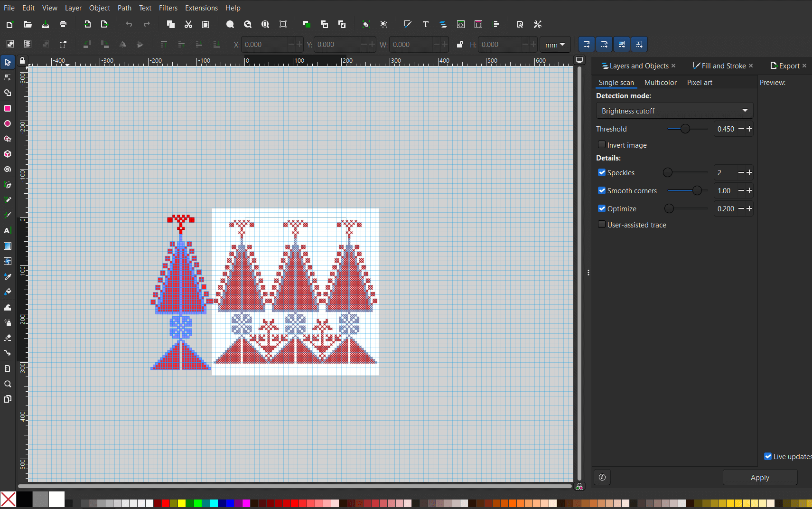
Task: Open the mm units dropdown
Action: (555, 45)
